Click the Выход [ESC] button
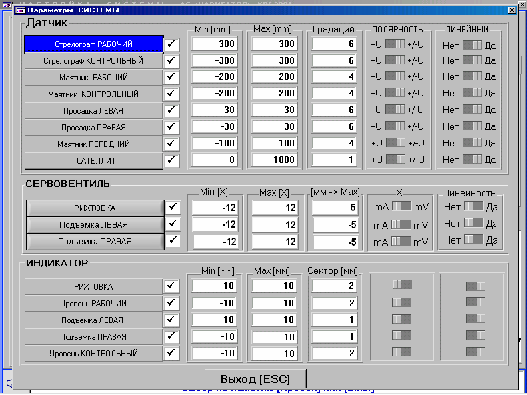Image resolution: width=527 pixels, height=395 pixels. pos(255,379)
